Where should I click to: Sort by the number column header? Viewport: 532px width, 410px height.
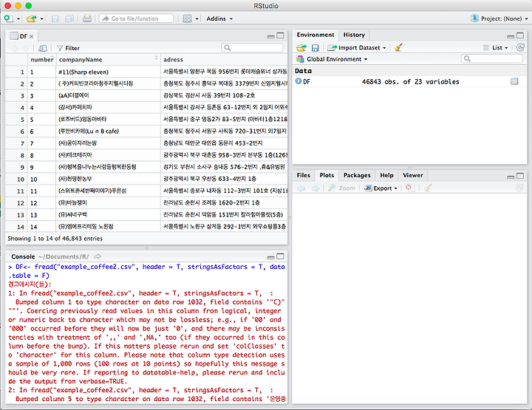point(42,59)
